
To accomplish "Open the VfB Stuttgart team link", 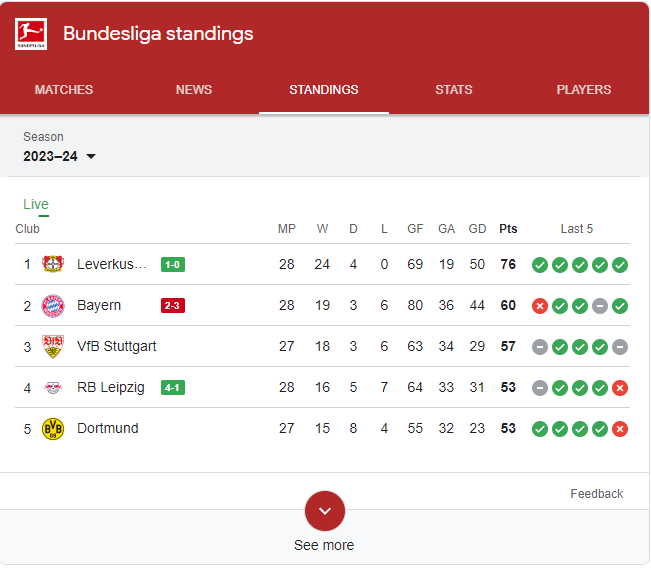I will coord(117,346).
